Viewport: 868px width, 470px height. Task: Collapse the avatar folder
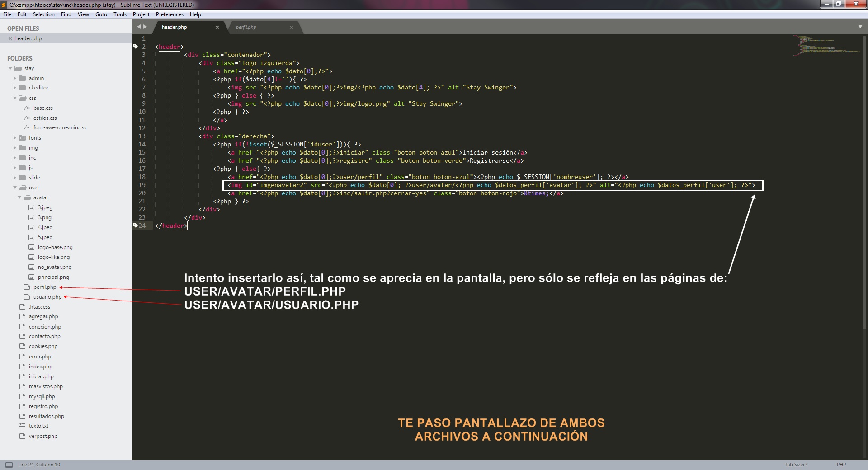pos(19,197)
